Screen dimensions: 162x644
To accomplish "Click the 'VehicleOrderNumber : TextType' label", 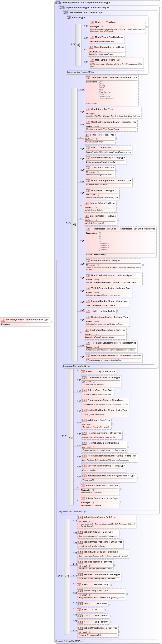I will pos(100,628).
